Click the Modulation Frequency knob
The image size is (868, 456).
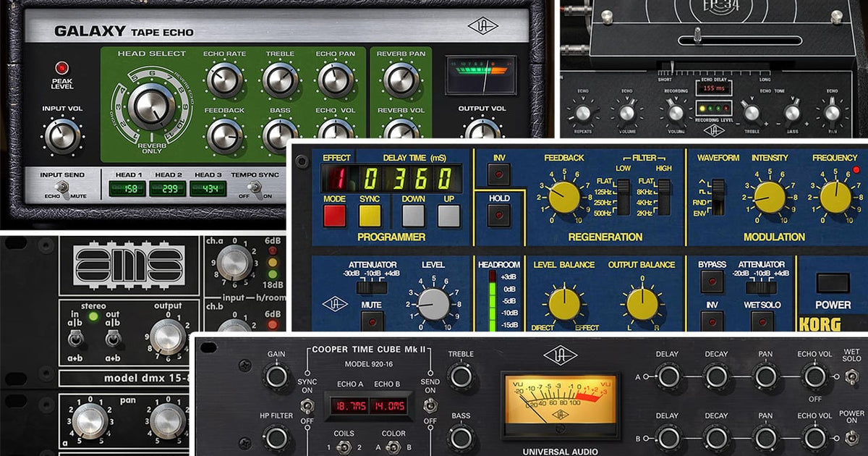click(837, 197)
